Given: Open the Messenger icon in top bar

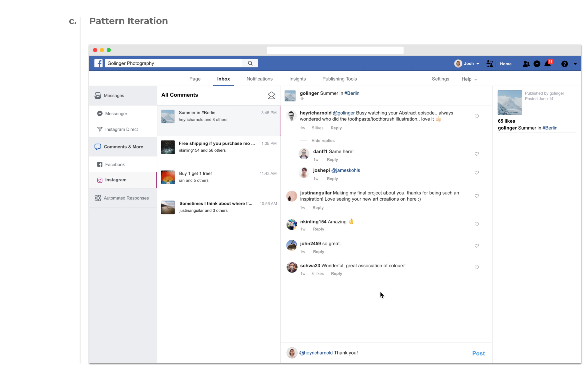Looking at the screenshot, I should (537, 64).
